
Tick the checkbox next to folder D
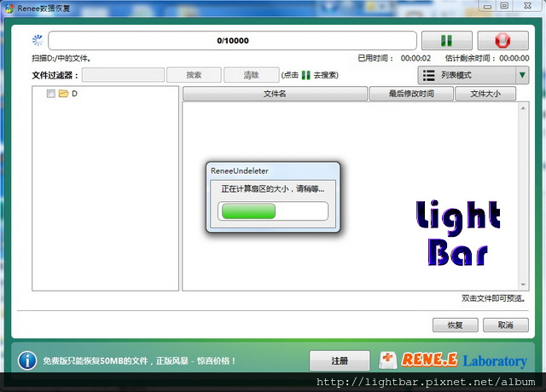point(51,94)
